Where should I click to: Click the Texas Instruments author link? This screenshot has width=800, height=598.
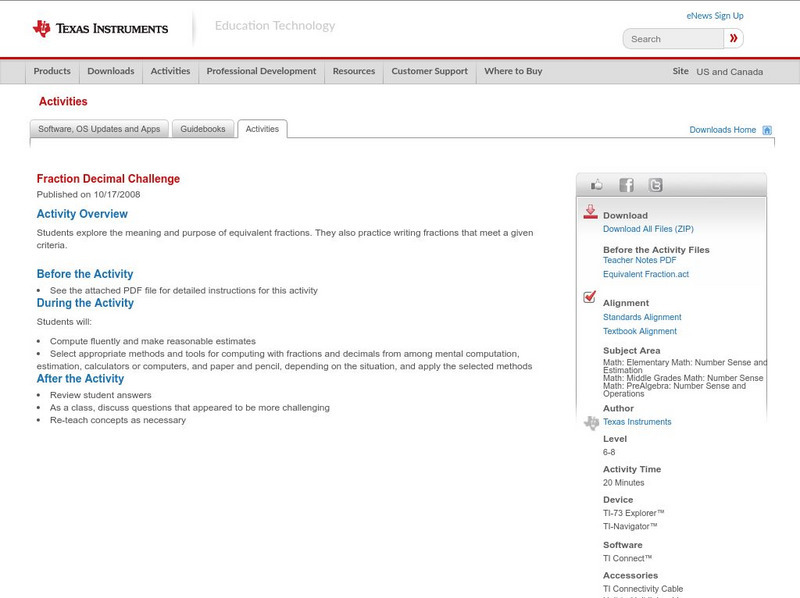[x=637, y=422]
